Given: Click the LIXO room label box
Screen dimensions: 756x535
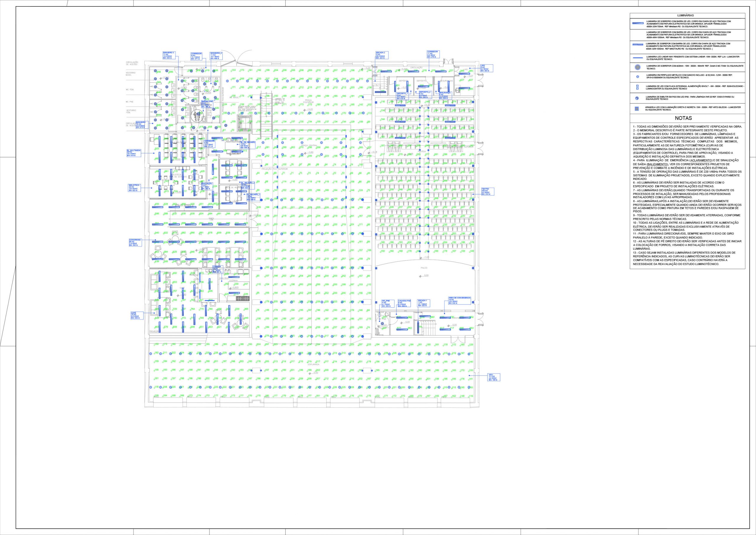Looking at the screenshot, I should (x=486, y=68).
